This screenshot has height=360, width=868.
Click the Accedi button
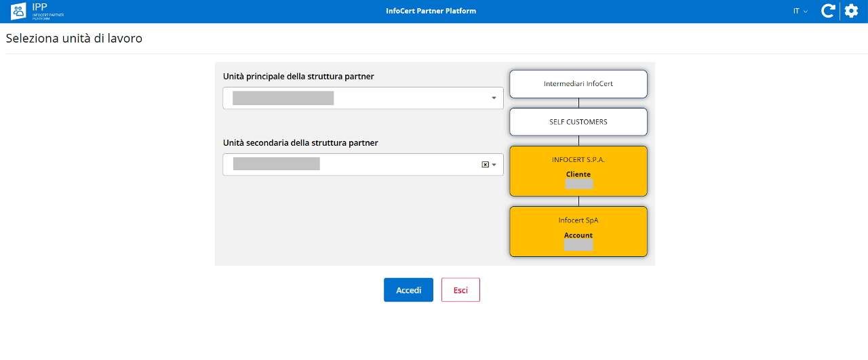tap(408, 290)
